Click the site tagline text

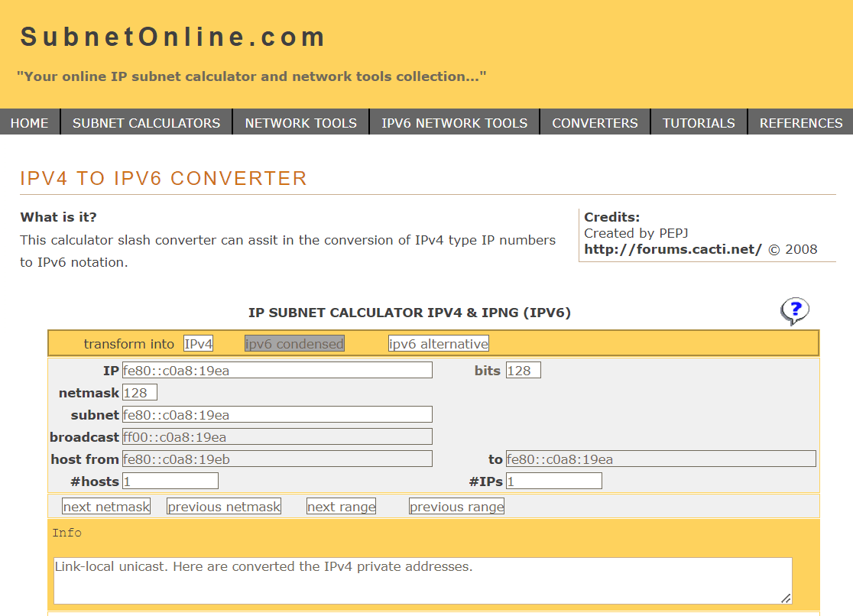pyautogui.click(x=251, y=76)
